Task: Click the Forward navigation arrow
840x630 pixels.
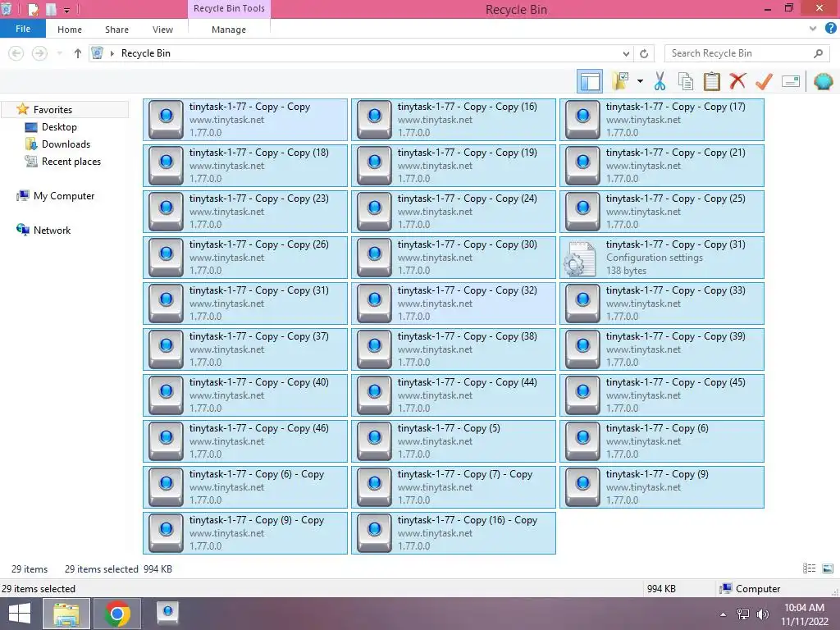Action: [39, 53]
